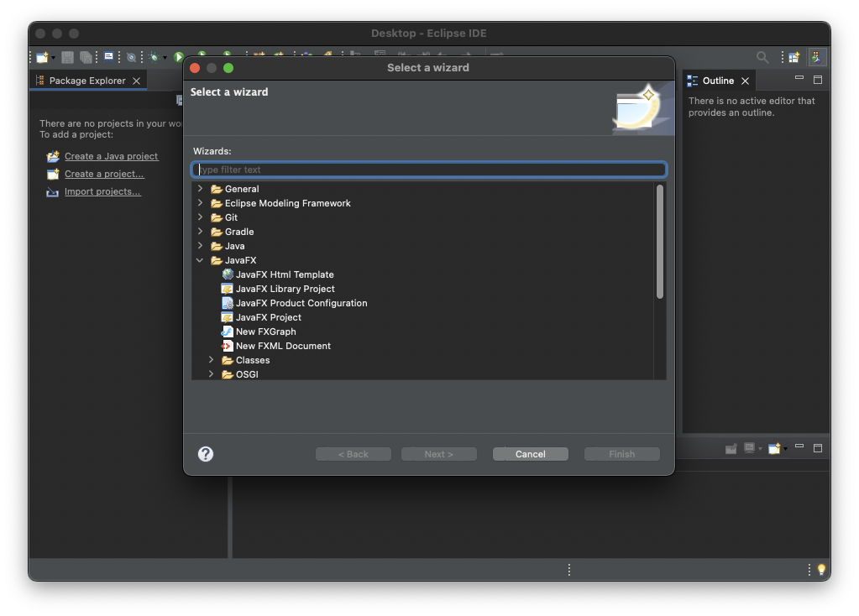This screenshot has height=616, width=859.
Task: Click the Save toolbar icon
Action: 67,57
